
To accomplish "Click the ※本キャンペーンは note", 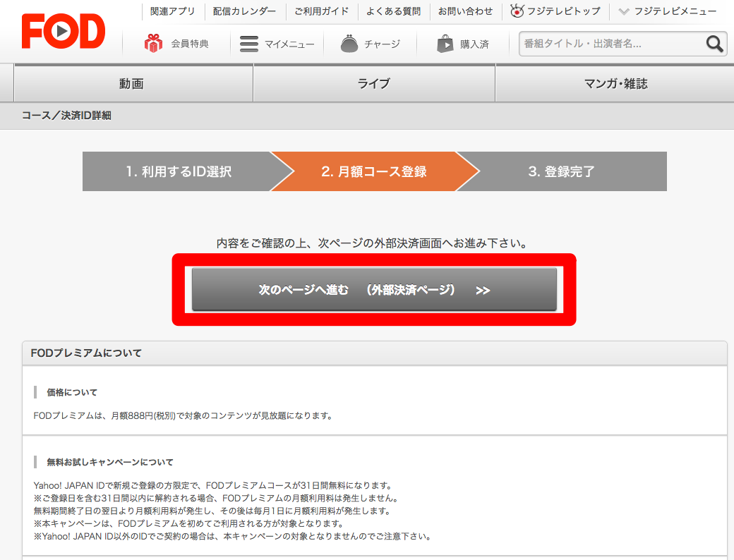I will coord(188,523).
